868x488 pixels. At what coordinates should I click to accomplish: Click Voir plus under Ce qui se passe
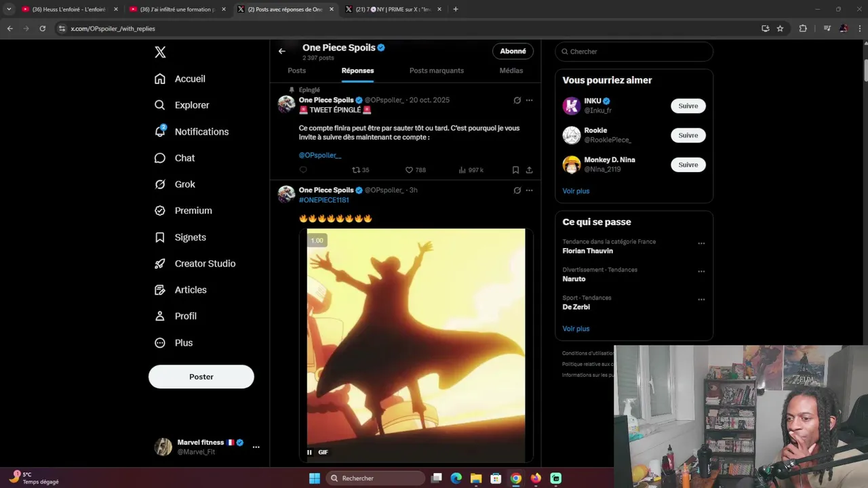click(576, 329)
